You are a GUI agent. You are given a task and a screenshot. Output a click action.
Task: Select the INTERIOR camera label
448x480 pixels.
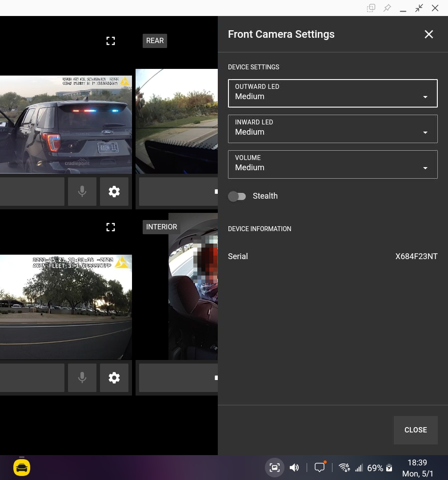point(161,227)
